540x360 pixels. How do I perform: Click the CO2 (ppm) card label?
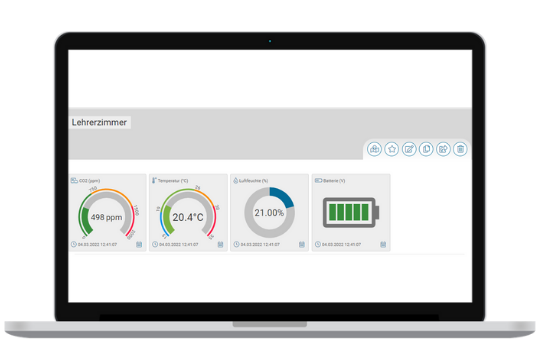[x=90, y=181]
